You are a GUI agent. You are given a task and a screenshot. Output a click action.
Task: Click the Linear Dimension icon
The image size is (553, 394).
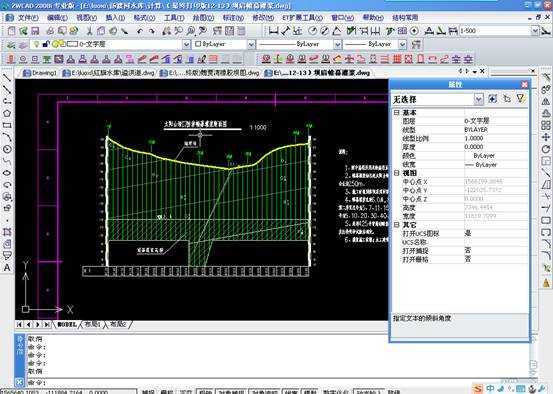[274, 31]
